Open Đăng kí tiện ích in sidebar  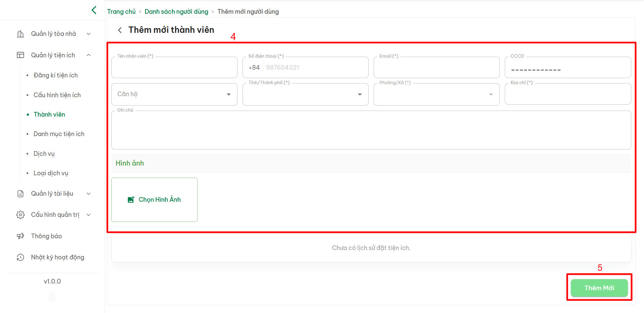(56, 75)
